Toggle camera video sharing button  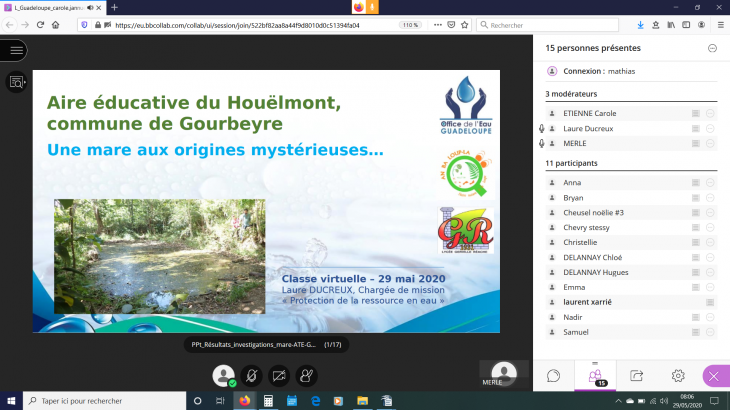(279, 376)
